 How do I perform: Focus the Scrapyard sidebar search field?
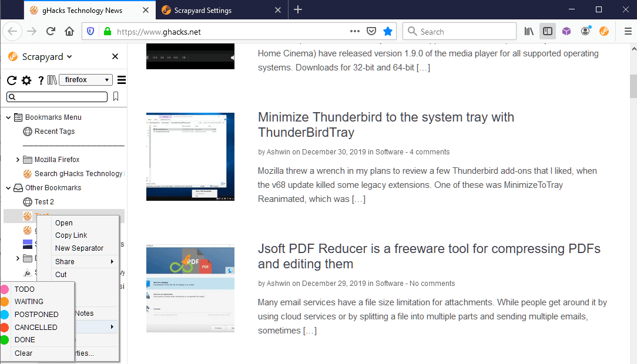pyautogui.click(x=57, y=97)
